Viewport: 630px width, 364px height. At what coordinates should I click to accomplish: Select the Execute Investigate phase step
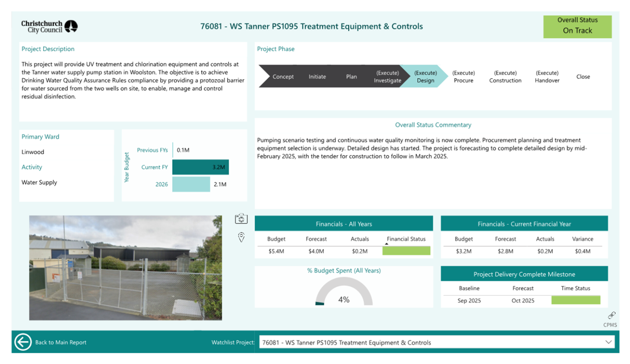point(388,77)
